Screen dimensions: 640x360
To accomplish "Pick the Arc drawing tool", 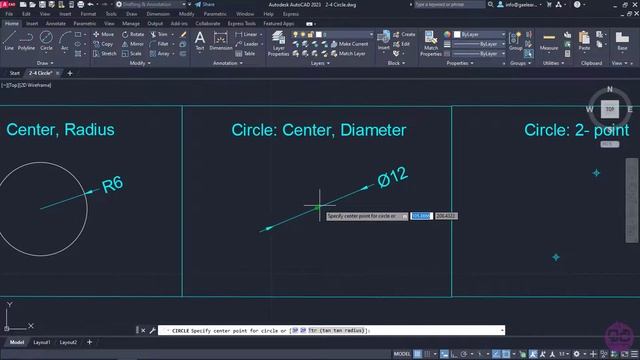I will [x=64, y=41].
